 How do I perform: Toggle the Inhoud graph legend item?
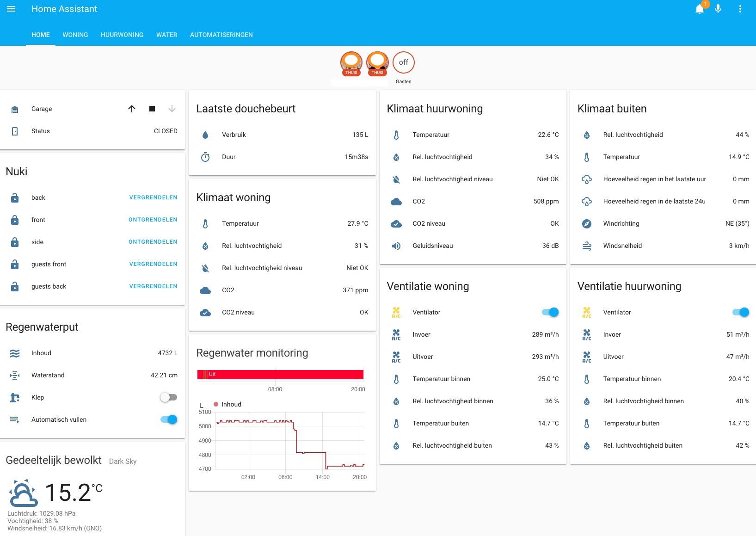(227, 404)
